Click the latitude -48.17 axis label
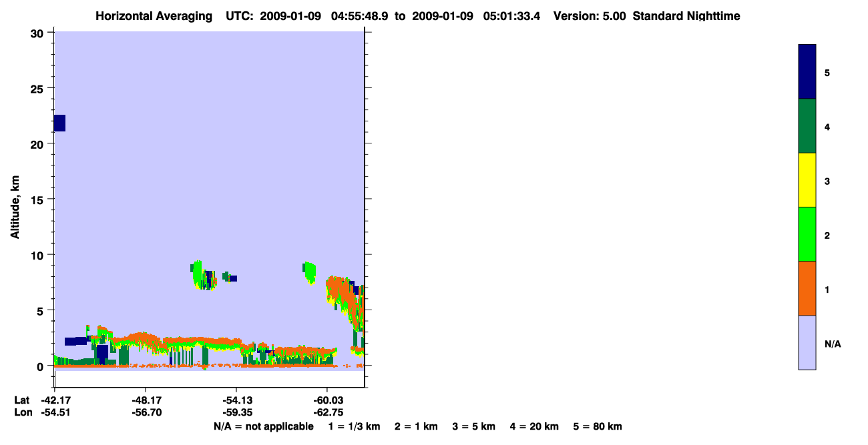 click(146, 400)
